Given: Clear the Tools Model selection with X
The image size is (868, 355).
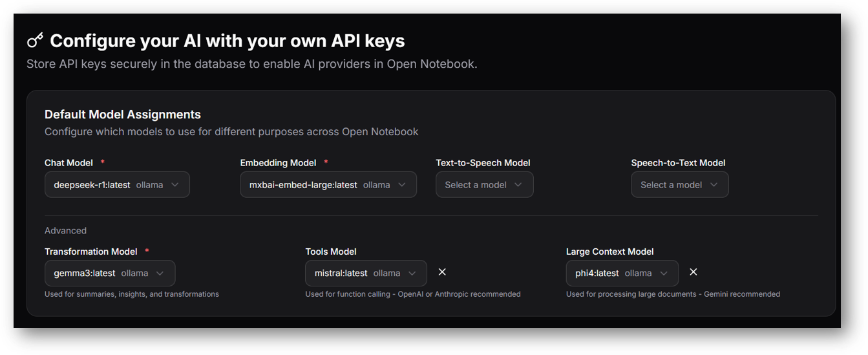Looking at the screenshot, I should point(442,272).
